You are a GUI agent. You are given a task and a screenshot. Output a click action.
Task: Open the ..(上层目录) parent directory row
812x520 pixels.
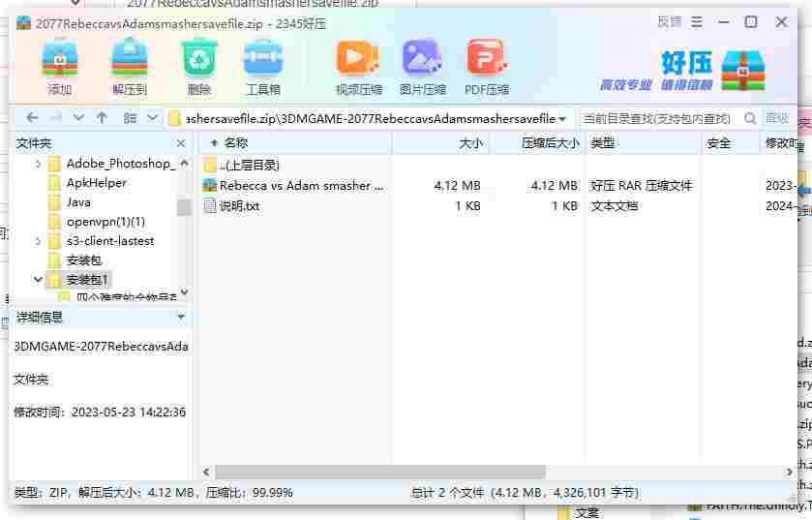(x=249, y=166)
